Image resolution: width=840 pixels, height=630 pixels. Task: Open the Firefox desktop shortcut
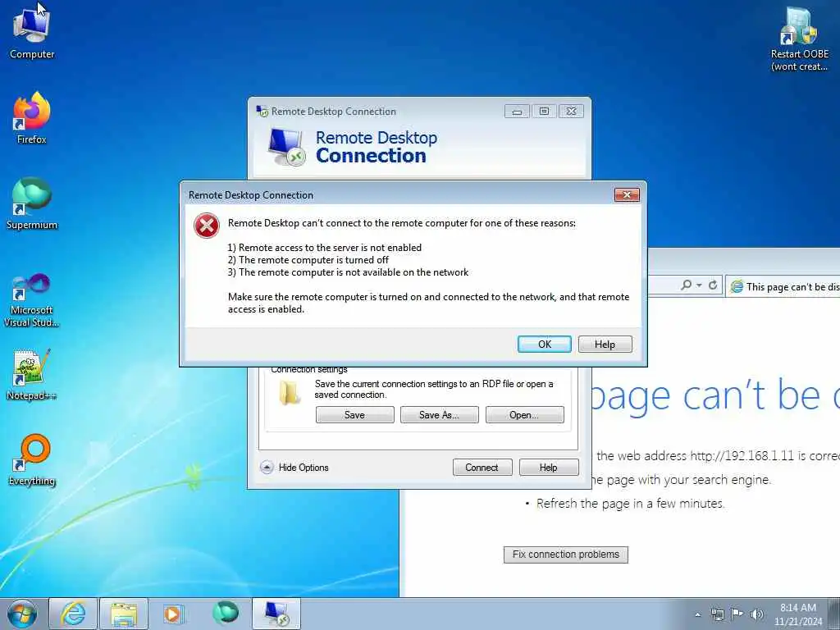pos(32,118)
